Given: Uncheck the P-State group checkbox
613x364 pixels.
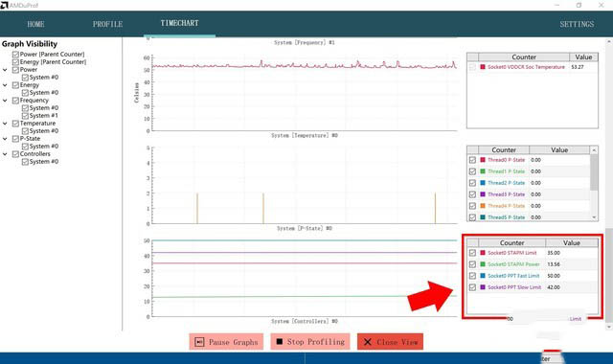Looking at the screenshot, I should tap(15, 139).
